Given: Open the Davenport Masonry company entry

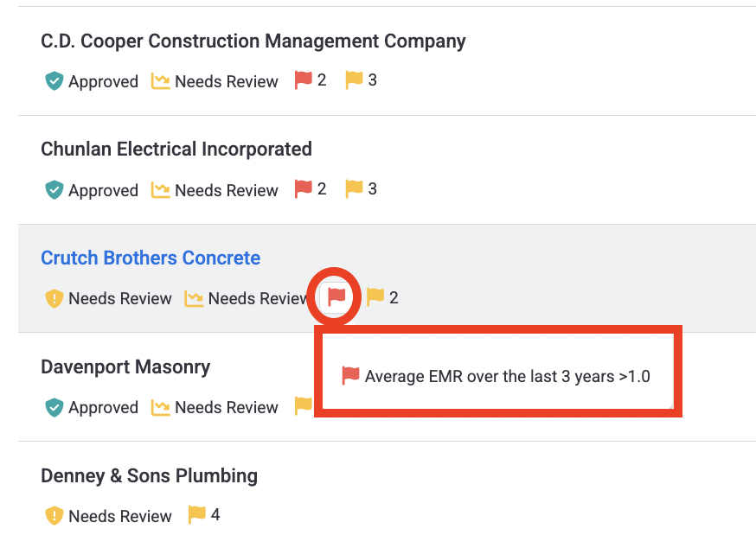Looking at the screenshot, I should [125, 367].
